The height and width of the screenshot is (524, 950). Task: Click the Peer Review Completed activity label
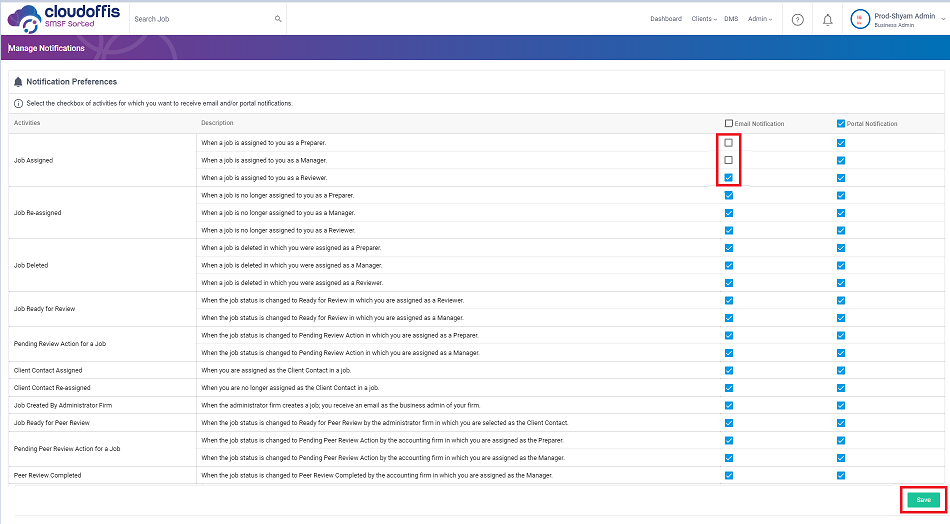(47, 476)
